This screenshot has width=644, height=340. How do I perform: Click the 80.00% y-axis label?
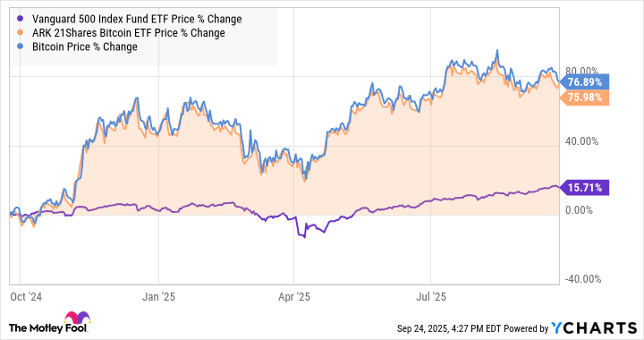[x=582, y=71]
